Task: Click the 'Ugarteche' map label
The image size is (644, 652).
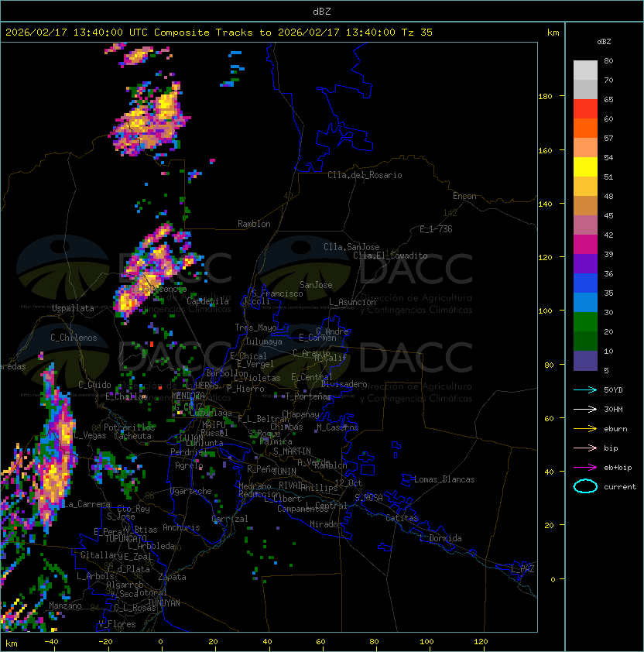Action: 191,491
